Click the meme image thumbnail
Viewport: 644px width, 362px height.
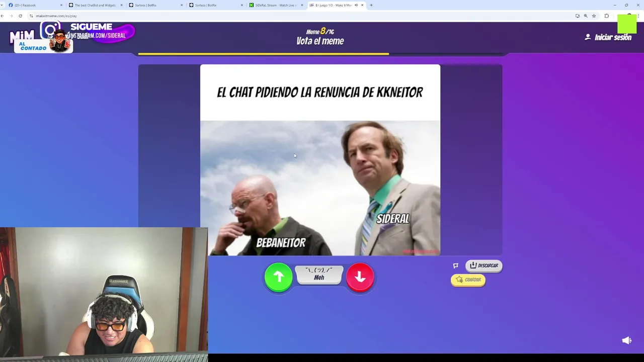point(320,160)
